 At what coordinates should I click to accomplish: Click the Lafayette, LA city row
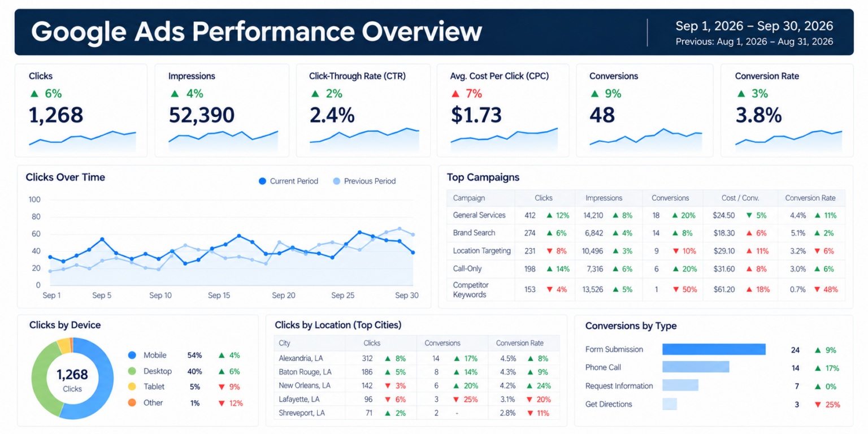click(x=417, y=400)
